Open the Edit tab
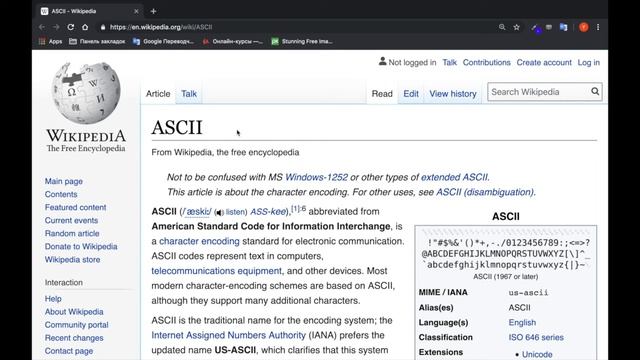640x360 pixels. pos(411,93)
